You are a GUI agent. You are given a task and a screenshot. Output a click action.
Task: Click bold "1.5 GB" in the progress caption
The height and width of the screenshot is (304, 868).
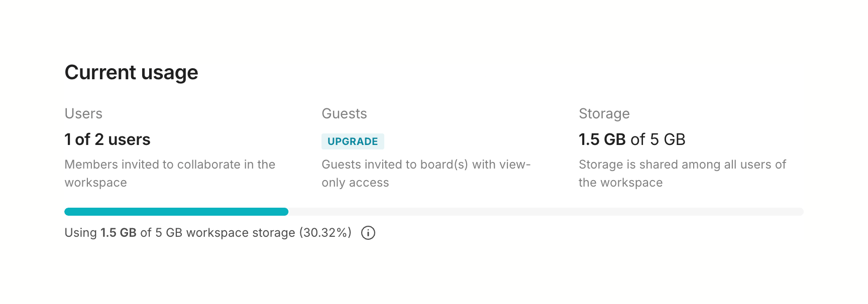pyautogui.click(x=119, y=233)
